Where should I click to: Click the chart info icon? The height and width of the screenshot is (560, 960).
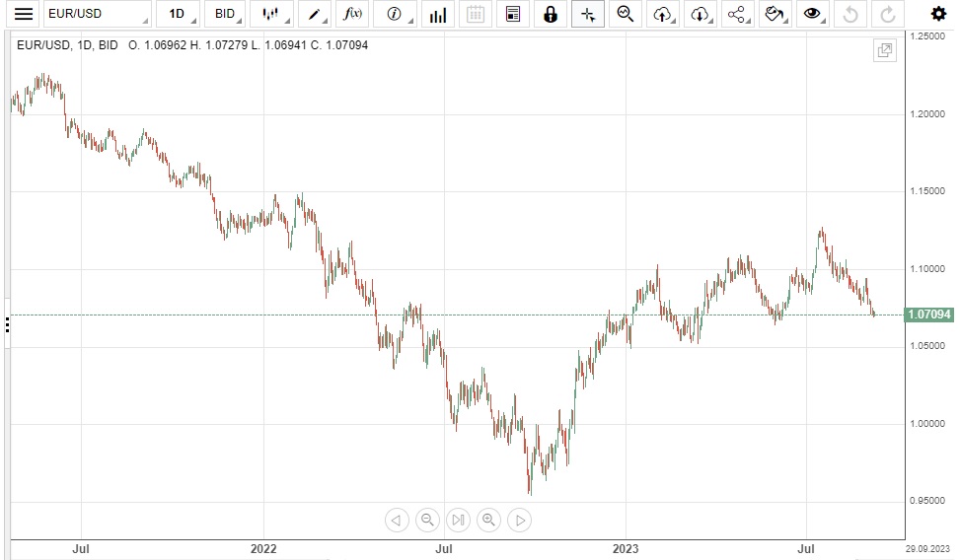coord(395,14)
